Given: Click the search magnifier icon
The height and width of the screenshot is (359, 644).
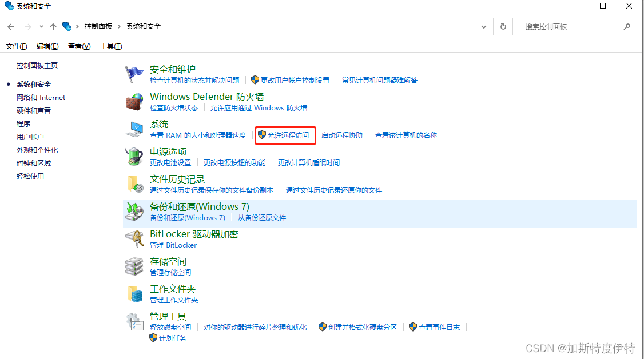Looking at the screenshot, I should [627, 27].
